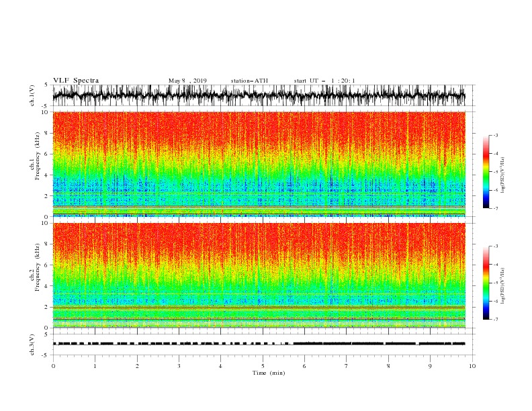Click time axis tick label "5"
Image resolution: width=532 pixels, height=411 pixels.
coord(263,366)
